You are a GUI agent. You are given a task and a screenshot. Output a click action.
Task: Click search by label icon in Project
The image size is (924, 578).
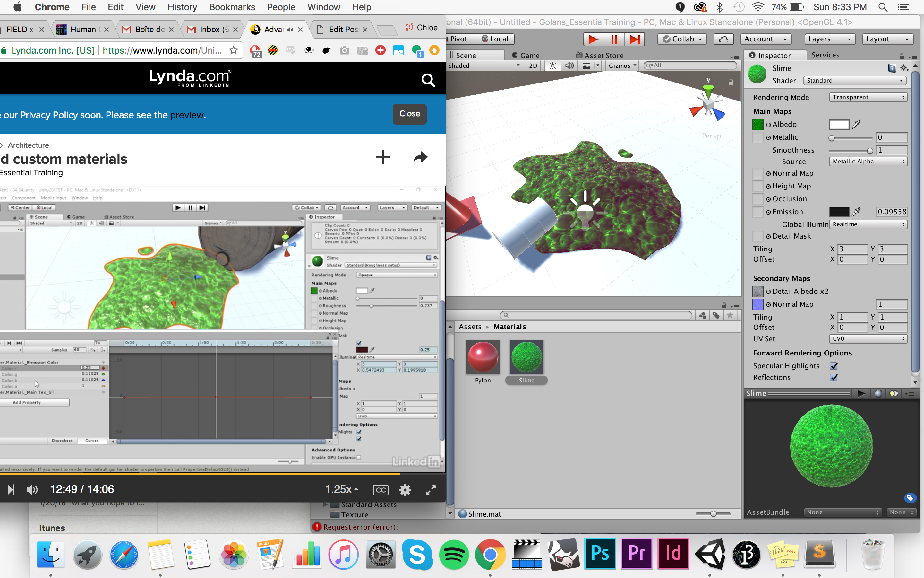click(716, 315)
